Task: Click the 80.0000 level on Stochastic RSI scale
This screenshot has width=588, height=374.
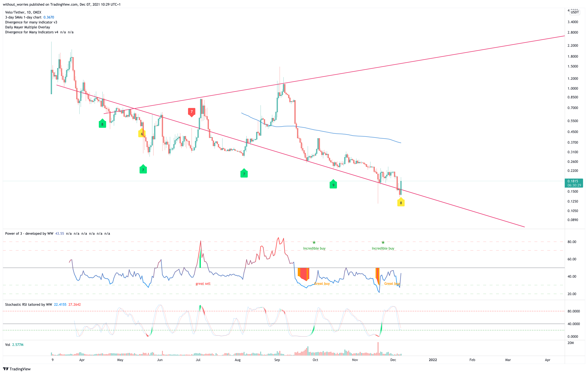Action: pos(574,311)
